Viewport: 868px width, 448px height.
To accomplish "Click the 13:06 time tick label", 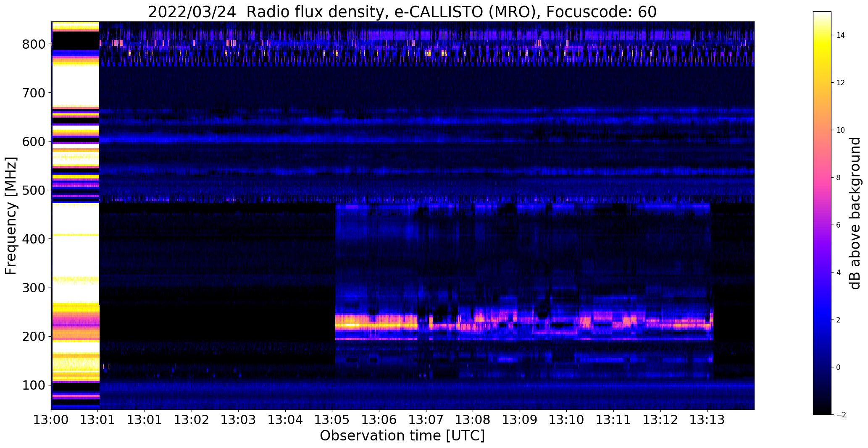I will click(379, 420).
